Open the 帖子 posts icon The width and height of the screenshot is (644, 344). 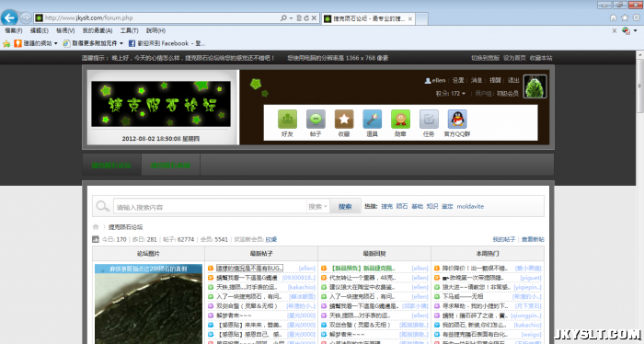316,119
